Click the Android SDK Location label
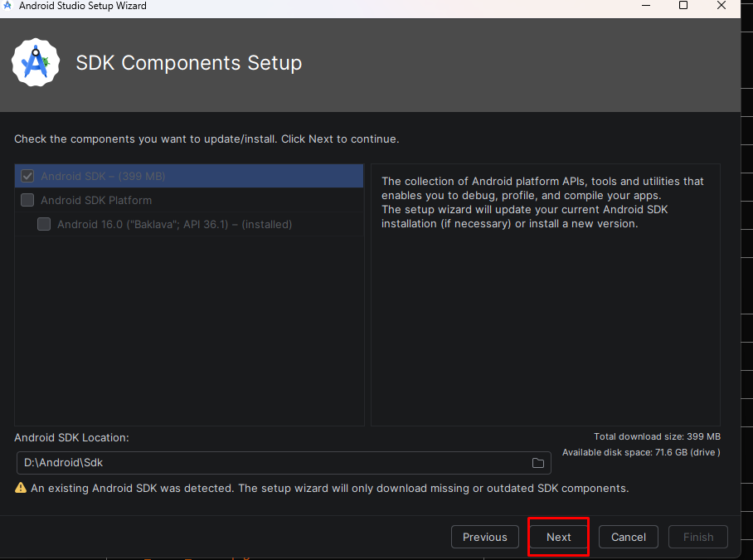This screenshot has height=560, width=753. tap(71, 437)
